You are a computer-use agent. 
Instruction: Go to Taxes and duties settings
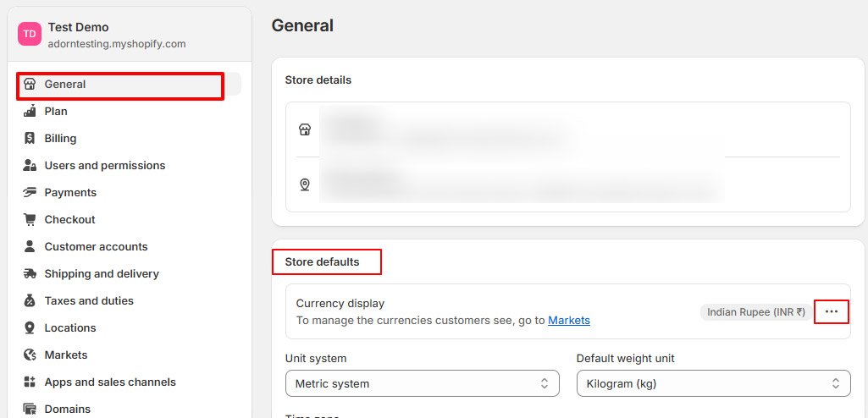point(89,300)
